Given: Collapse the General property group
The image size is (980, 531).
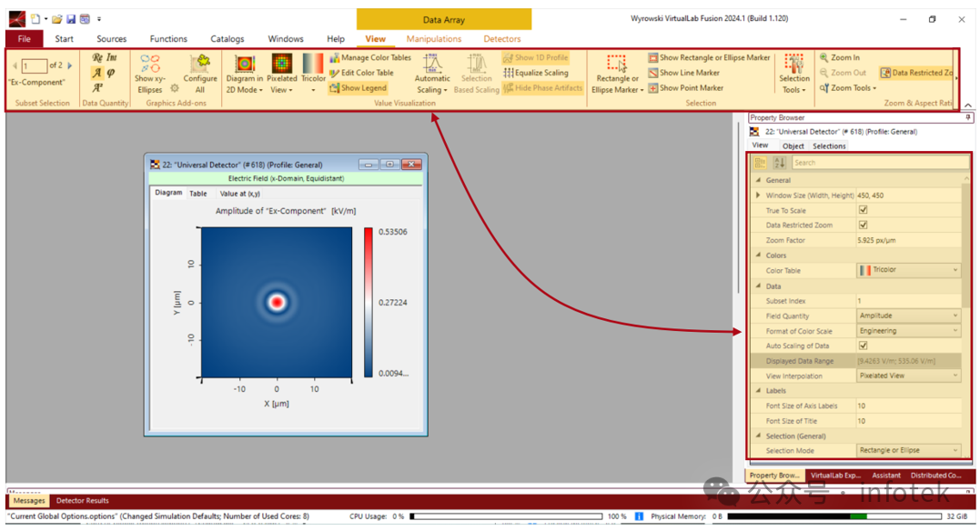Looking at the screenshot, I should pyautogui.click(x=758, y=180).
